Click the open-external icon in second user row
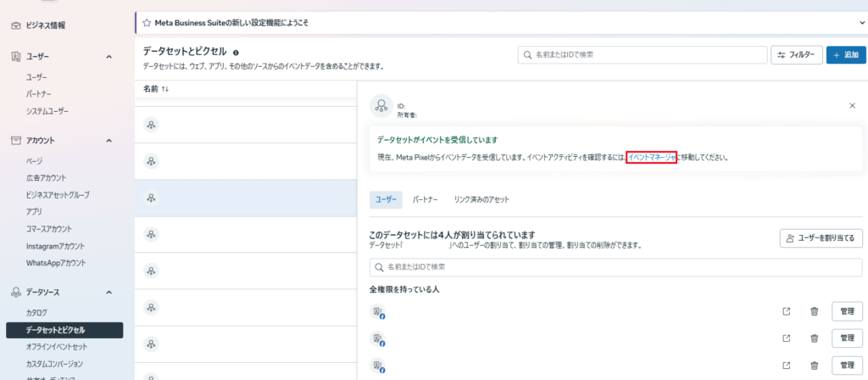The width and height of the screenshot is (868, 380). coord(786,338)
